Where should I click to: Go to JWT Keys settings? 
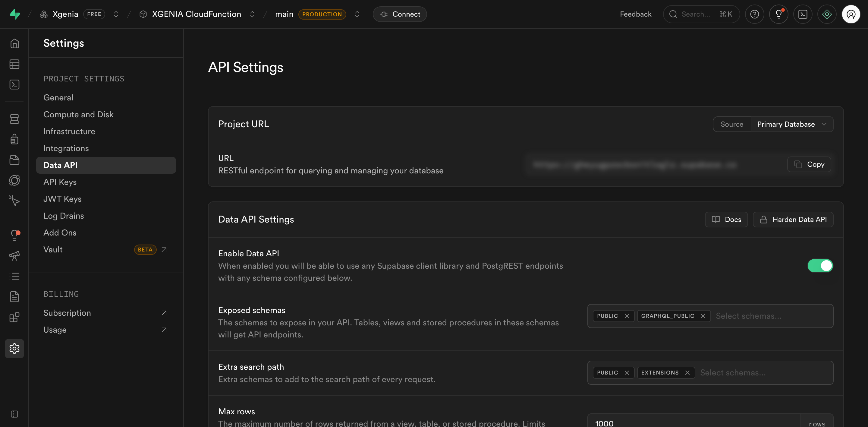[x=62, y=198]
